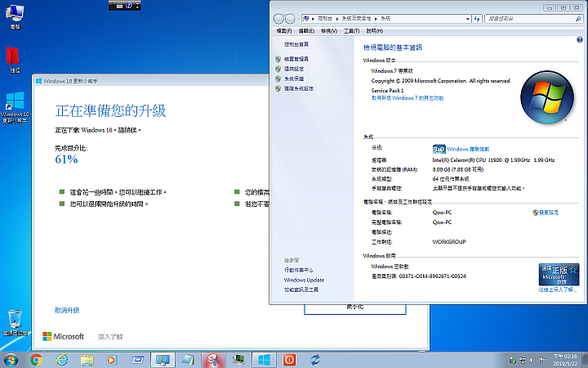Click 深入了解 beside the Microsoft logo
588x368 pixels.
click(110, 337)
